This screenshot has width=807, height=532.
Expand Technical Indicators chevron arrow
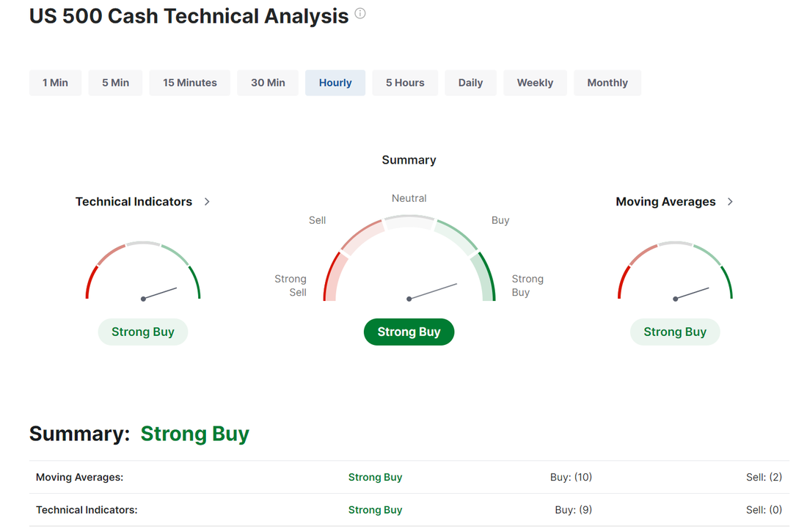pos(207,202)
